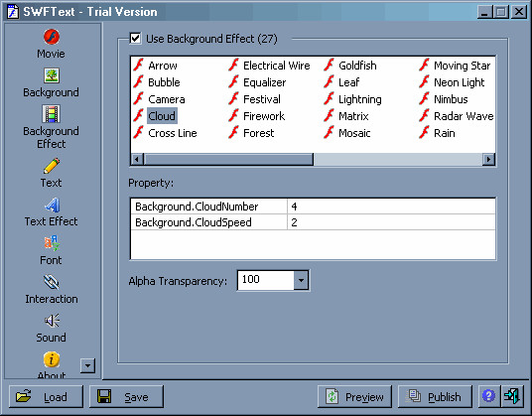Open the Font settings icon
The width and height of the screenshot is (532, 416).
point(52,243)
